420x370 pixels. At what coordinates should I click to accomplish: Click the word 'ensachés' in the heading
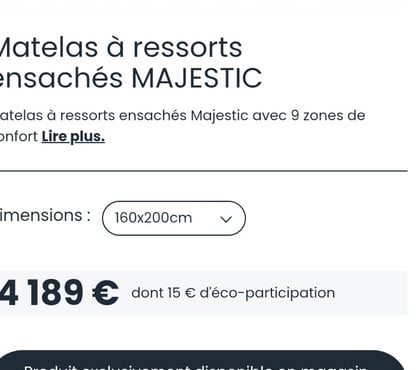pos(61,78)
